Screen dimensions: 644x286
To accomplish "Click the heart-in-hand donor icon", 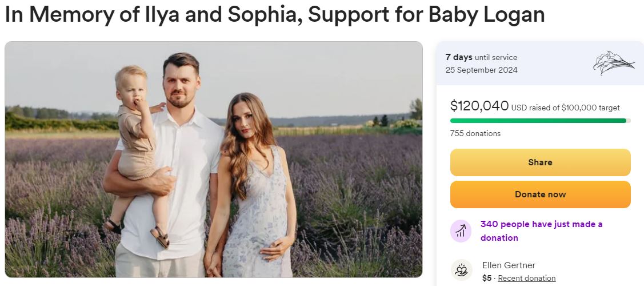I will point(461,271).
